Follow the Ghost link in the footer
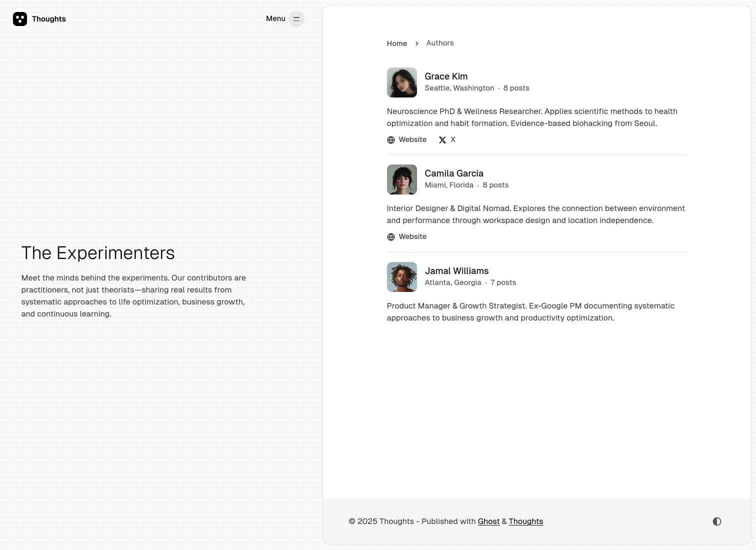756x550 pixels. [x=488, y=521]
